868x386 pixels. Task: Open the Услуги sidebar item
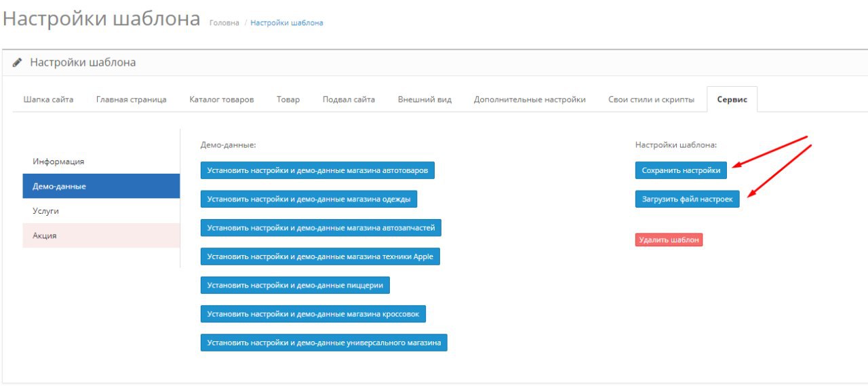point(101,211)
